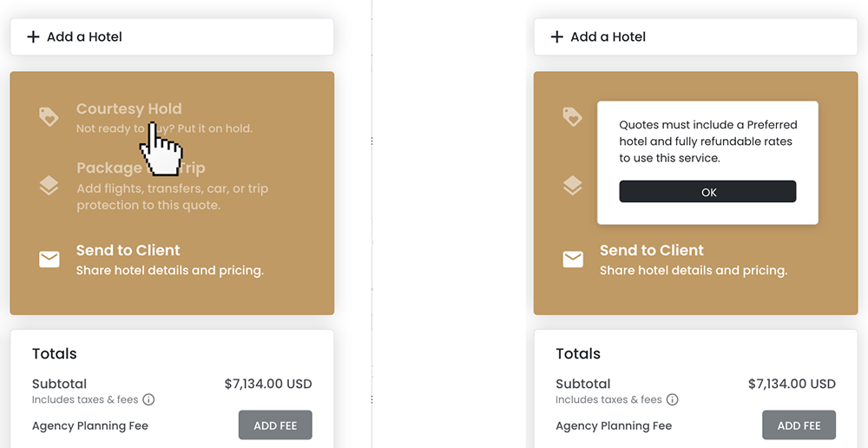The width and height of the screenshot is (868, 448).
Task: Click the Courtesy Hold tag icon in left panel
Action: [x=49, y=116]
